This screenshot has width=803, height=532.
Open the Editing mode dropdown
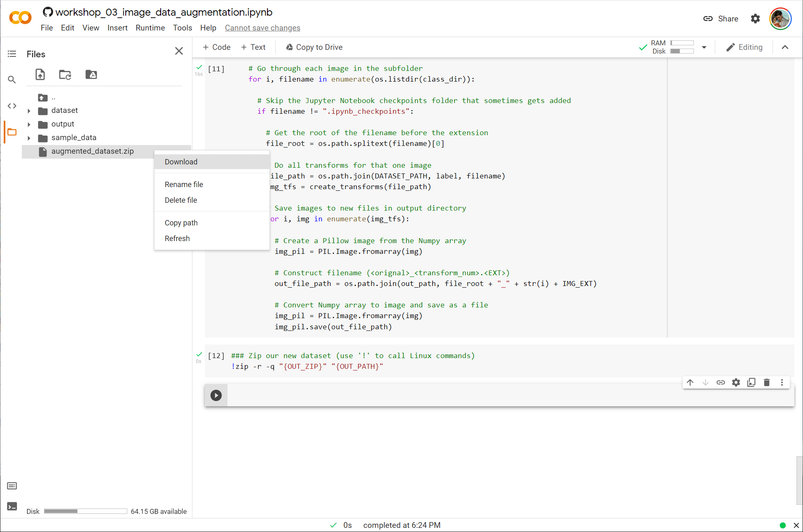tap(744, 47)
